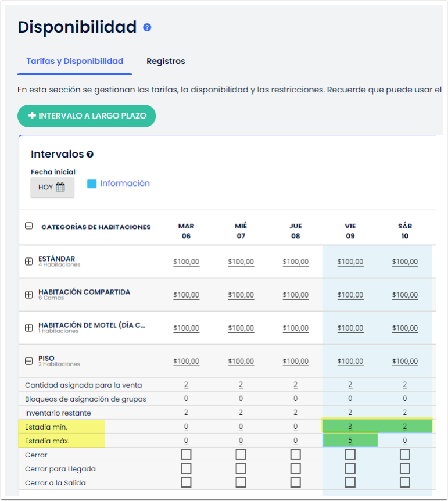Collapse Categorías de Habitaciones via minus icon
Viewport: 448px width, 501px height.
28,226
